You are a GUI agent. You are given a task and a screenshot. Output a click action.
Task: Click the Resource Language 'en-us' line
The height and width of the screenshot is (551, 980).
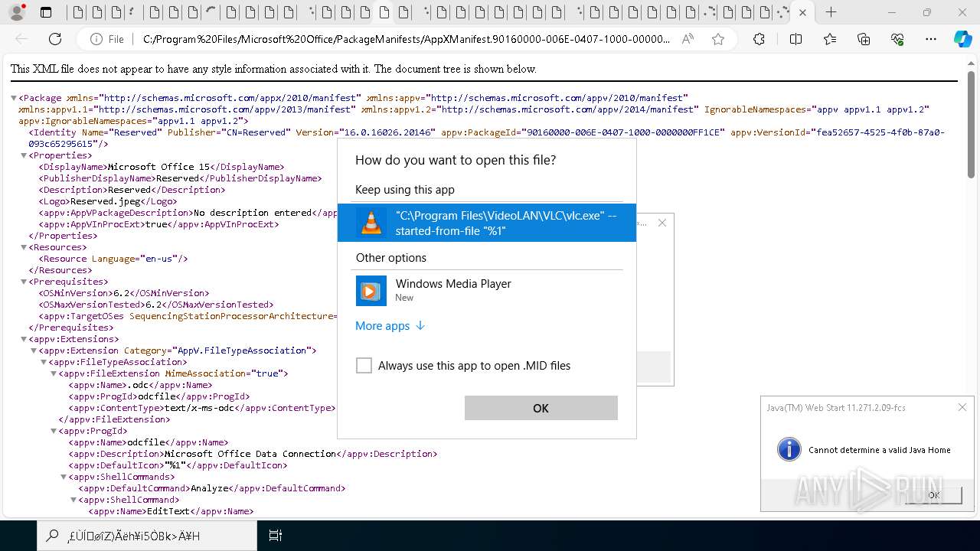pyautogui.click(x=113, y=259)
